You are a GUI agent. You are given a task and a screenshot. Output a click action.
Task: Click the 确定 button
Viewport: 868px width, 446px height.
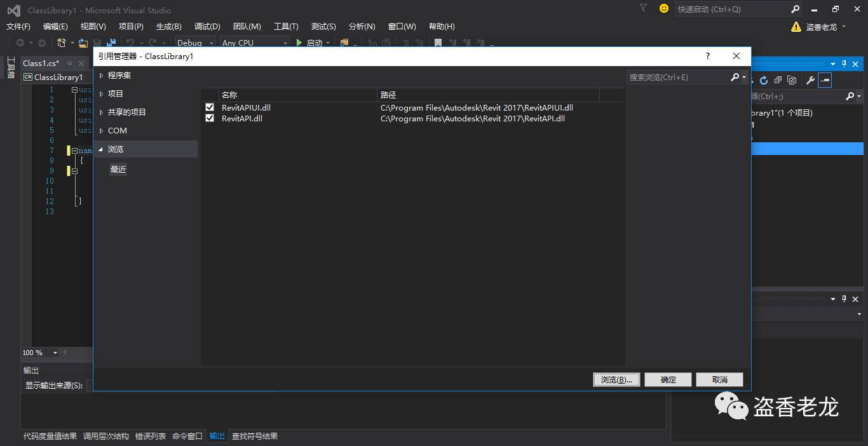click(x=668, y=379)
